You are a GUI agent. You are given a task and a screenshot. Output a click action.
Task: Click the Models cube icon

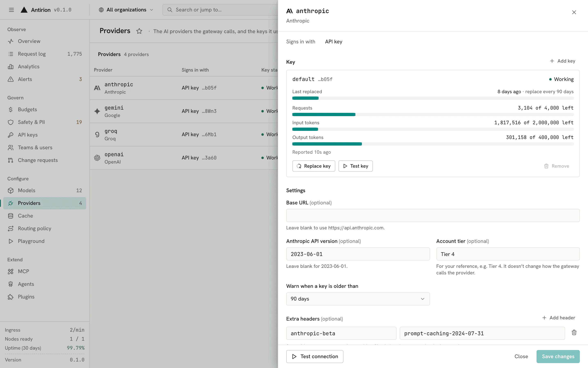tap(11, 190)
